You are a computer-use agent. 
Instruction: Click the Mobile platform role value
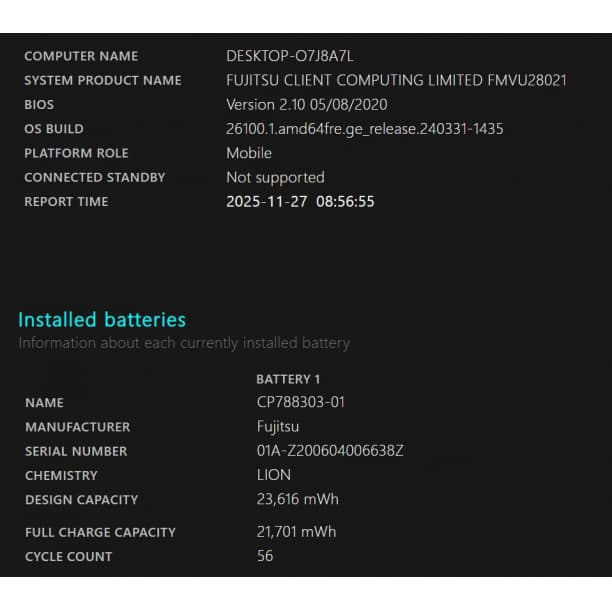[x=249, y=153]
